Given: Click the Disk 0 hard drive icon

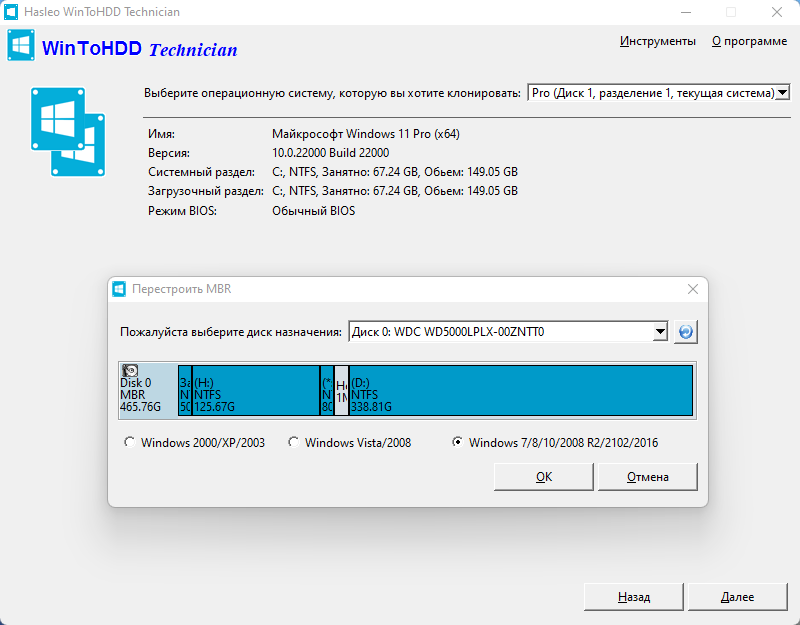Looking at the screenshot, I should (x=131, y=370).
